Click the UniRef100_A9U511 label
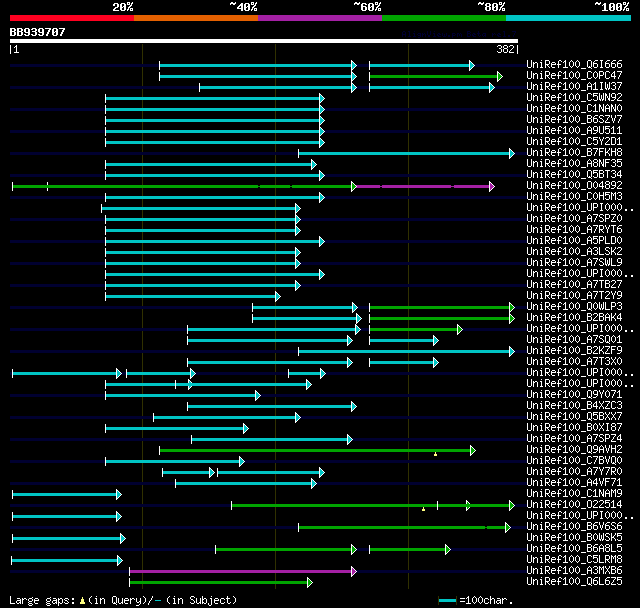The height and width of the screenshot is (608, 640). click(x=574, y=131)
